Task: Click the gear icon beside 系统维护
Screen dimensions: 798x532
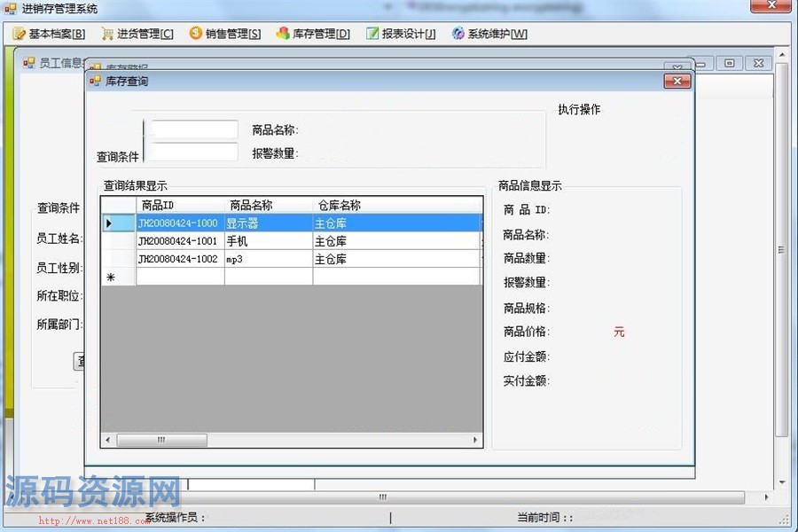Action: click(x=458, y=33)
